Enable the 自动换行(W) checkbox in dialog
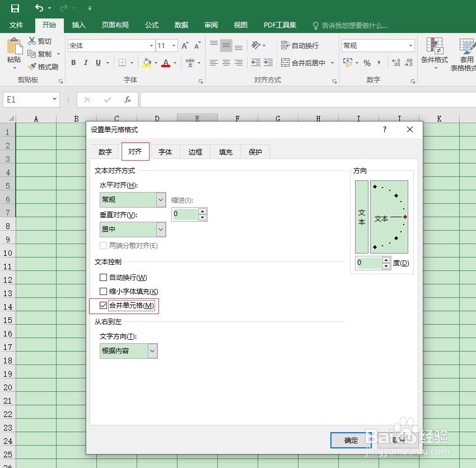Screen dimensions: 476x468 (x=103, y=278)
